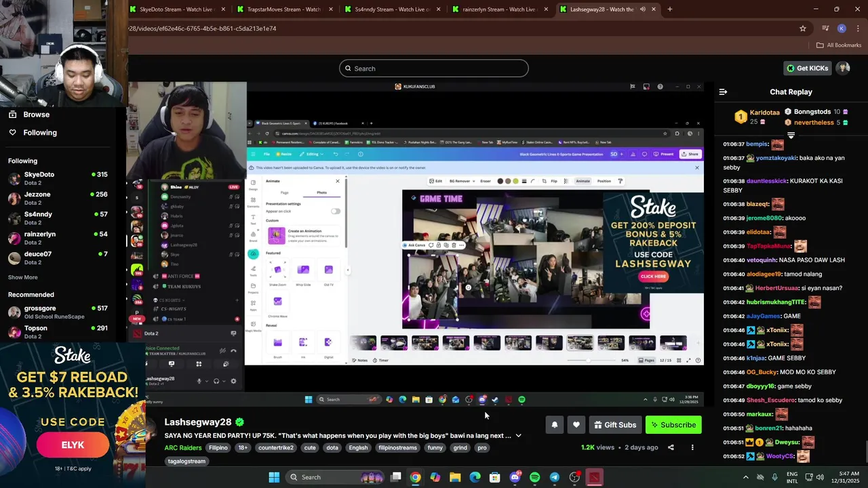Open the Chrome media control icon
Viewport: 868px width, 488px height.
[825, 28]
